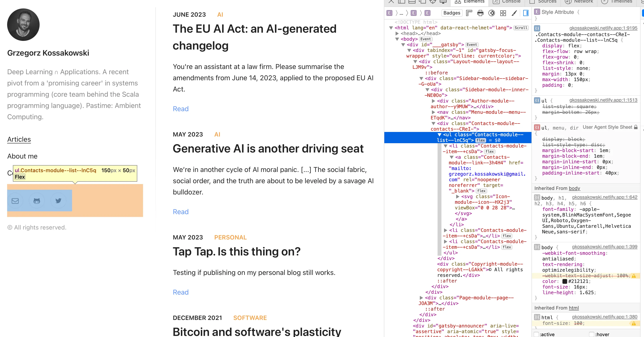Switch to the Timelines tab

[x=617, y=2]
